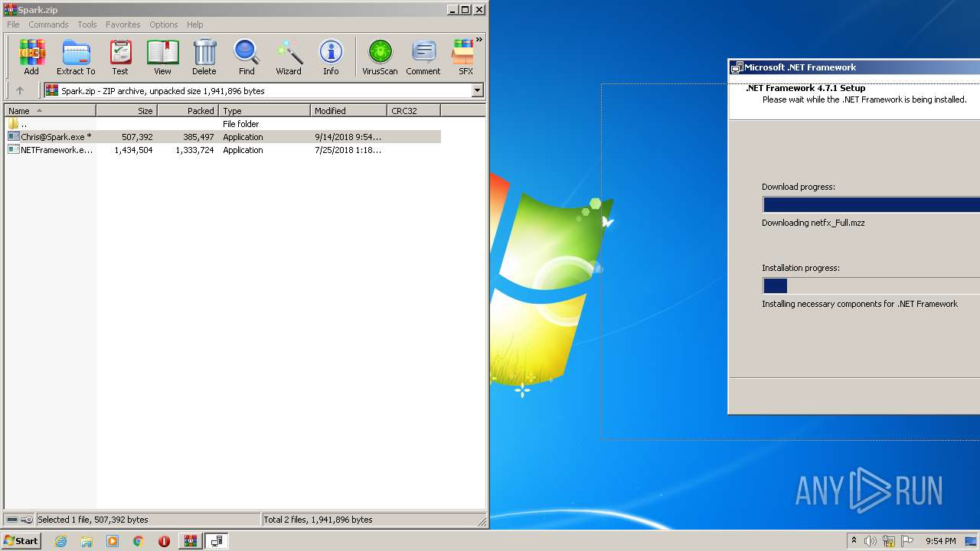
Task: Minimize the WinRAR window
Action: (x=452, y=10)
